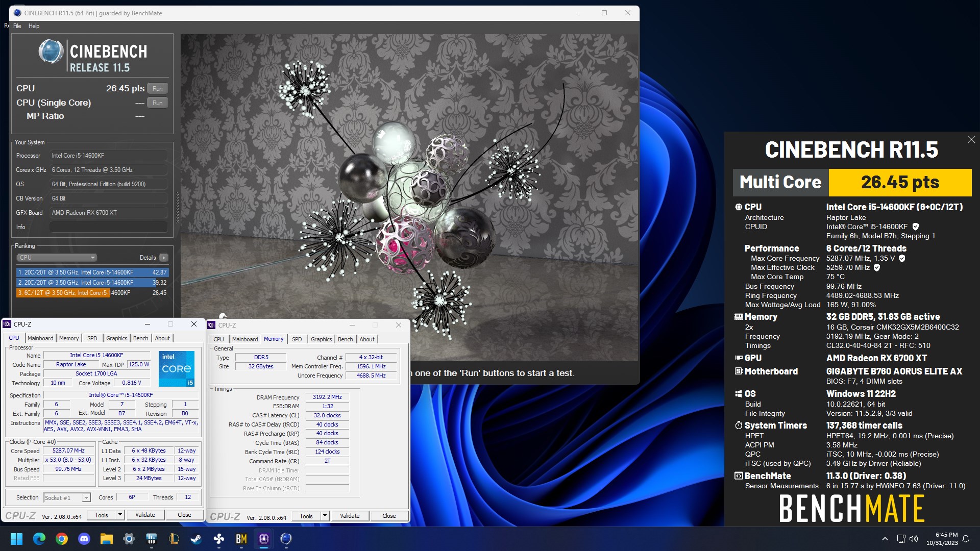Click verified shield beside Max Effective Clock
980x551 pixels.
pos(877,267)
